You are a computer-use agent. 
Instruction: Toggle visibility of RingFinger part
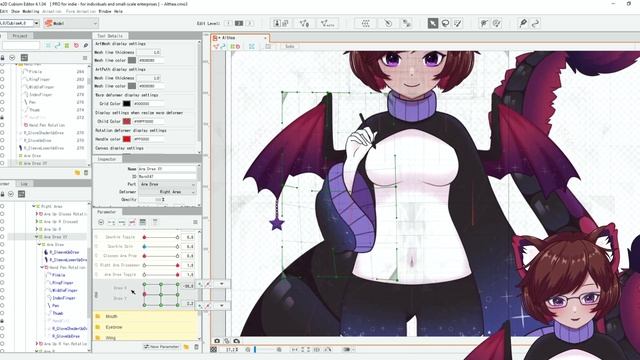pyautogui.click(x=2, y=79)
